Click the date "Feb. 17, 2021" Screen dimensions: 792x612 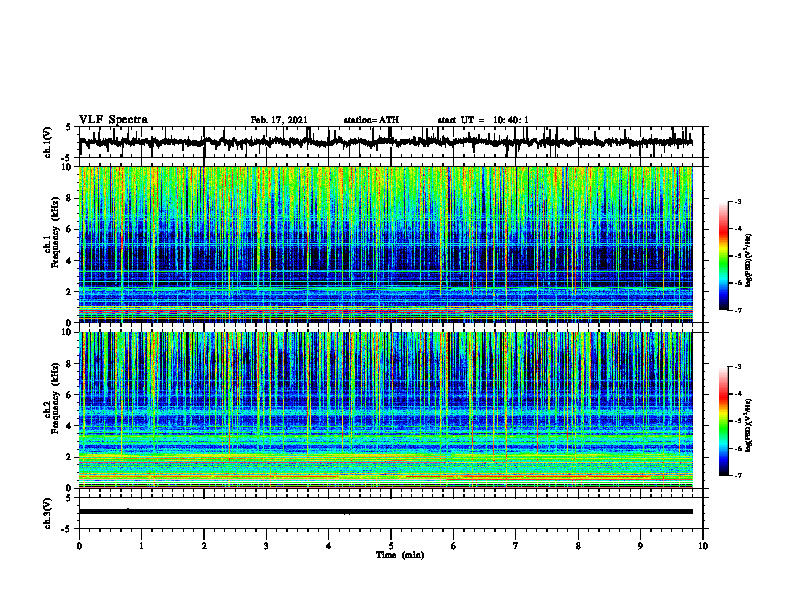coord(279,120)
